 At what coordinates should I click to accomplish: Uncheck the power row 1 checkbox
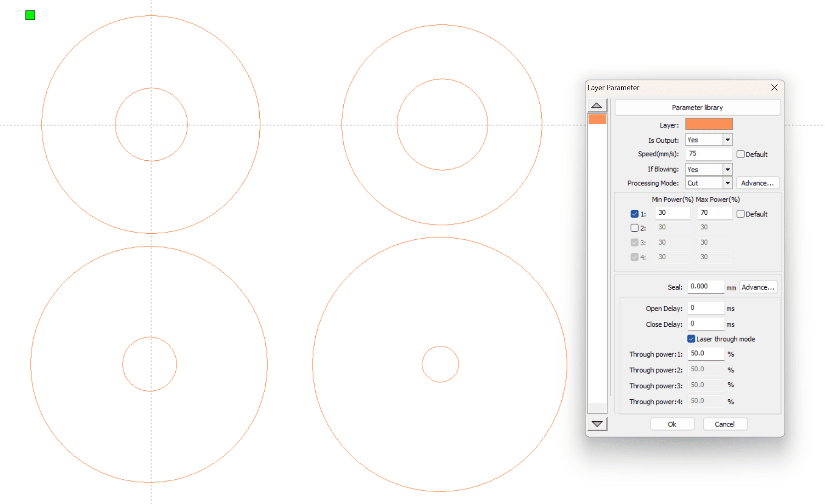pyautogui.click(x=635, y=214)
